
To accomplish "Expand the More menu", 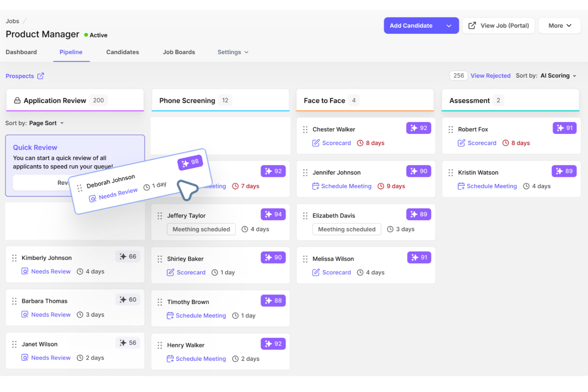I will pyautogui.click(x=560, y=25).
